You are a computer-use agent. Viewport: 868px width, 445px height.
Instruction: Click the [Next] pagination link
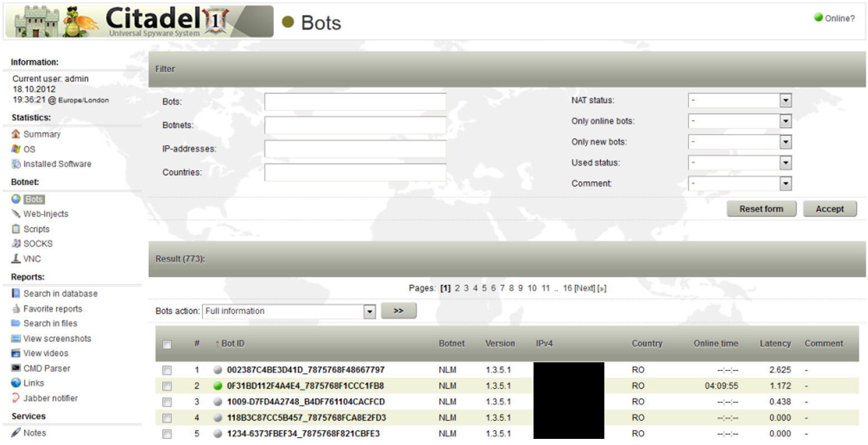585,288
